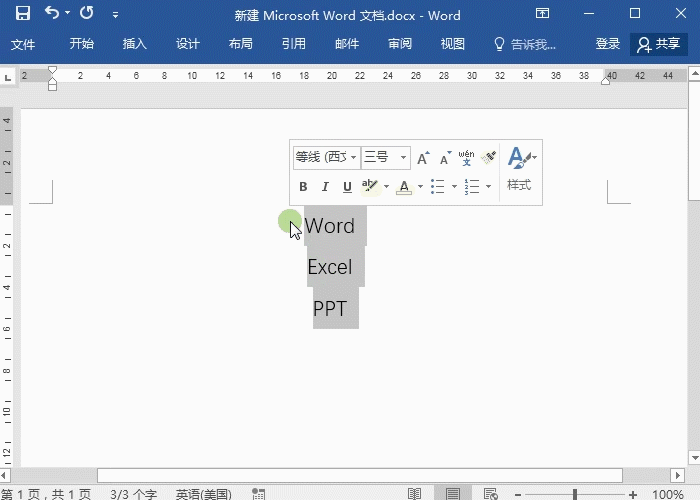This screenshot has width=700, height=500.
Task: Click vertical scrollbar up arrow
Action: [694, 74]
